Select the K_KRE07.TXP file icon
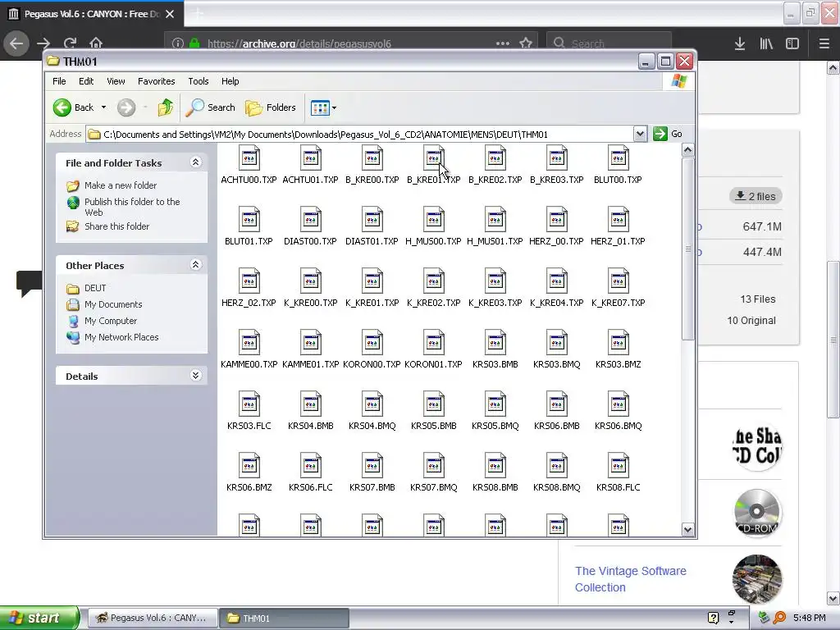Screen dimensions: 840x630 click(619, 281)
